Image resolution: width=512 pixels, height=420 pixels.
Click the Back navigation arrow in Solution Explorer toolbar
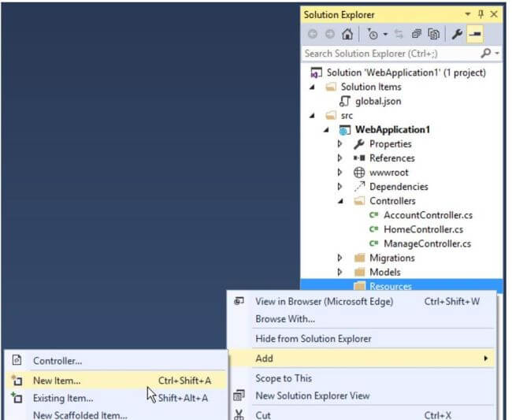tap(313, 34)
